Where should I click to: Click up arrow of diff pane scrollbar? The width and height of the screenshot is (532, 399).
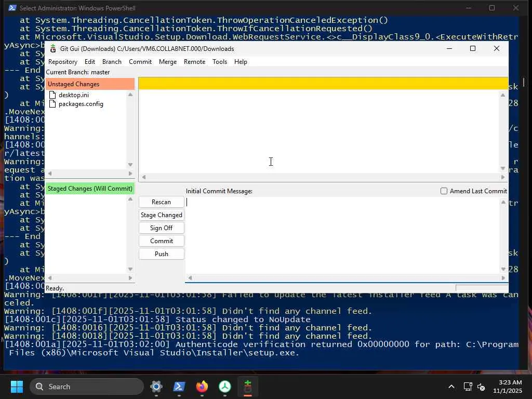503,96
